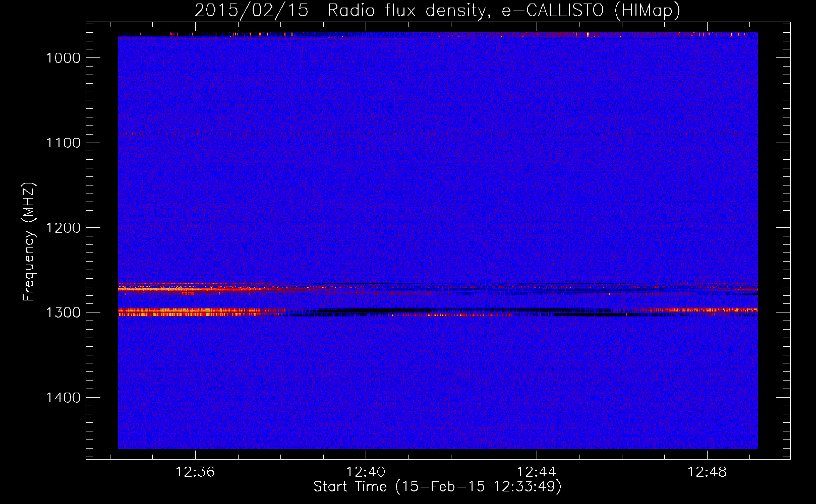This screenshot has height=504, width=816.
Task: Click the faint horizontal line near 1090 MHz
Action: coord(438,135)
